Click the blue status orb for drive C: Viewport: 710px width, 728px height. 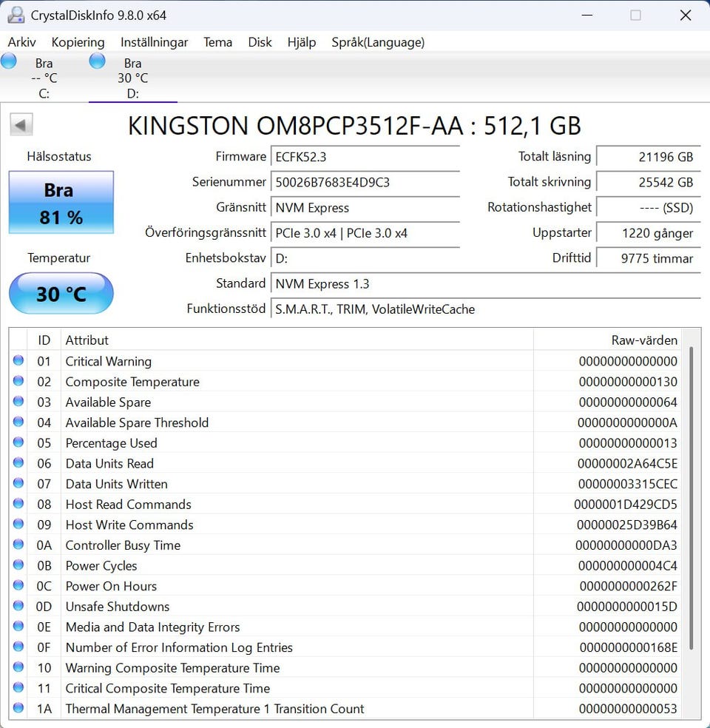tap(9, 61)
